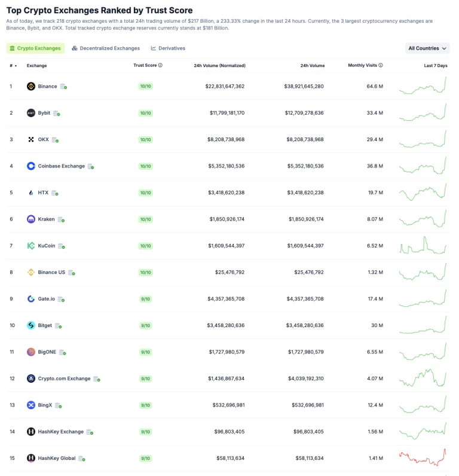Click the reserves badge next to OKX
Image resolution: width=459 pixels, height=476 pixels.
click(55, 140)
